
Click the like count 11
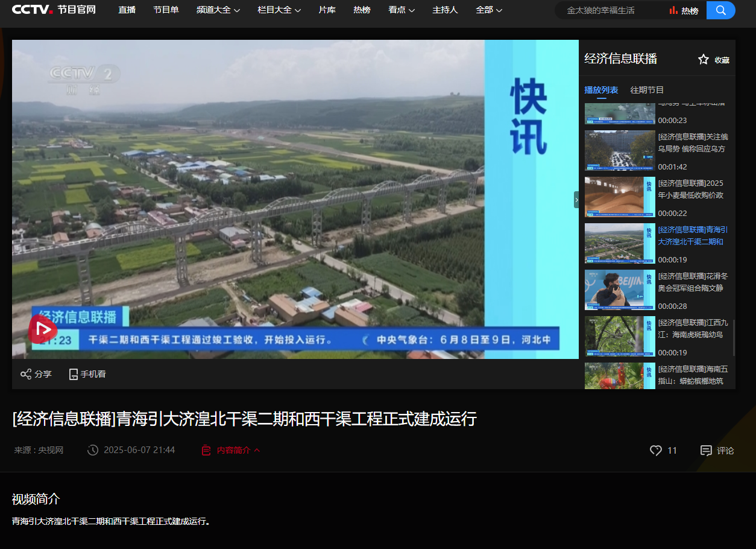click(x=672, y=450)
